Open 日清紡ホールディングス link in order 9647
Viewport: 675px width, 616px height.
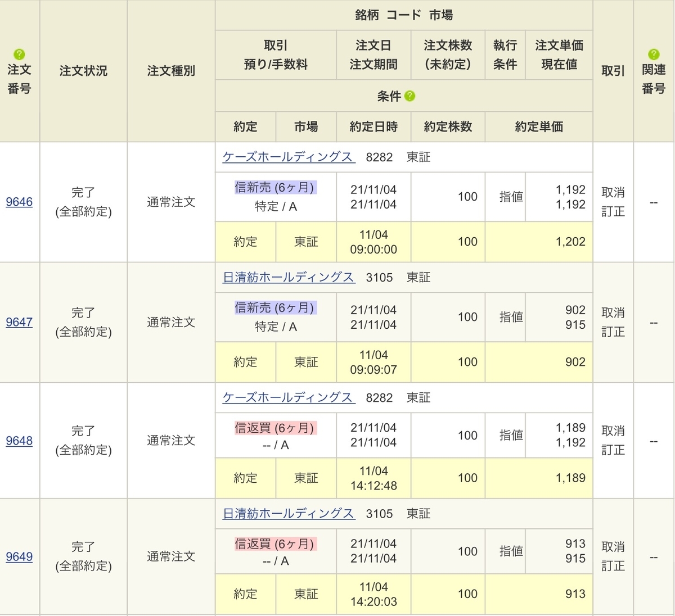pyautogui.click(x=289, y=277)
